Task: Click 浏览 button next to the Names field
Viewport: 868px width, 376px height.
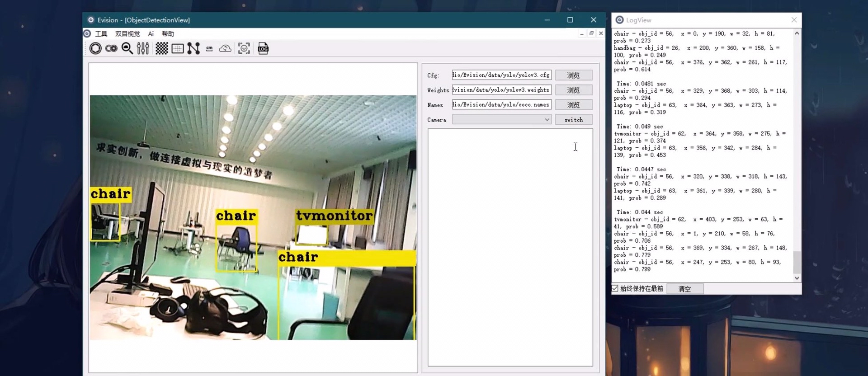Action: coord(574,105)
